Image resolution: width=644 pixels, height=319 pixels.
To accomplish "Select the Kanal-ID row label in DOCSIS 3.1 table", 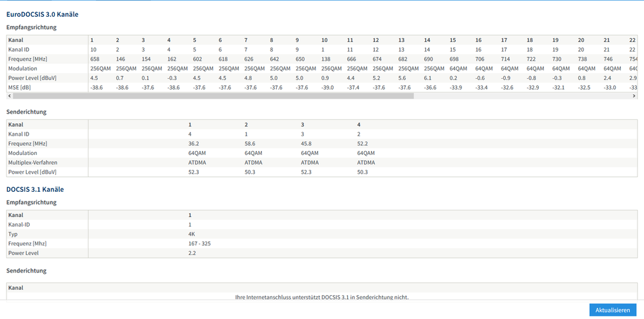I will click(19, 225).
